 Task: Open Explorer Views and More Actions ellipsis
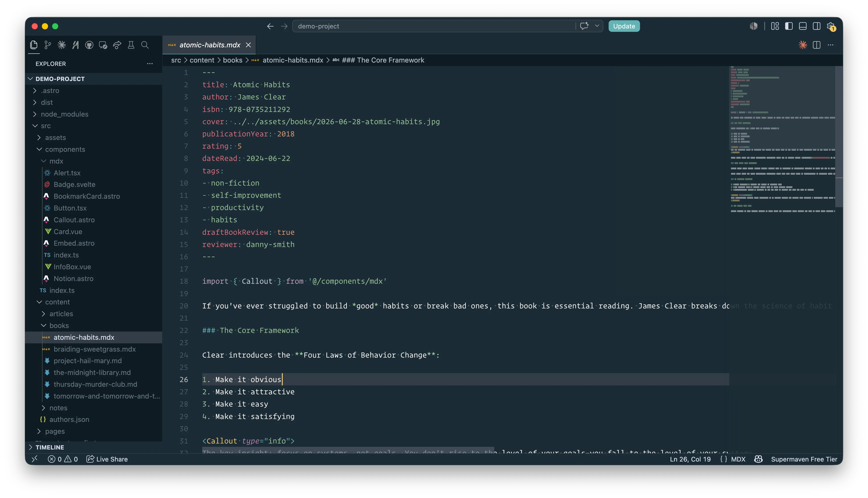click(150, 64)
